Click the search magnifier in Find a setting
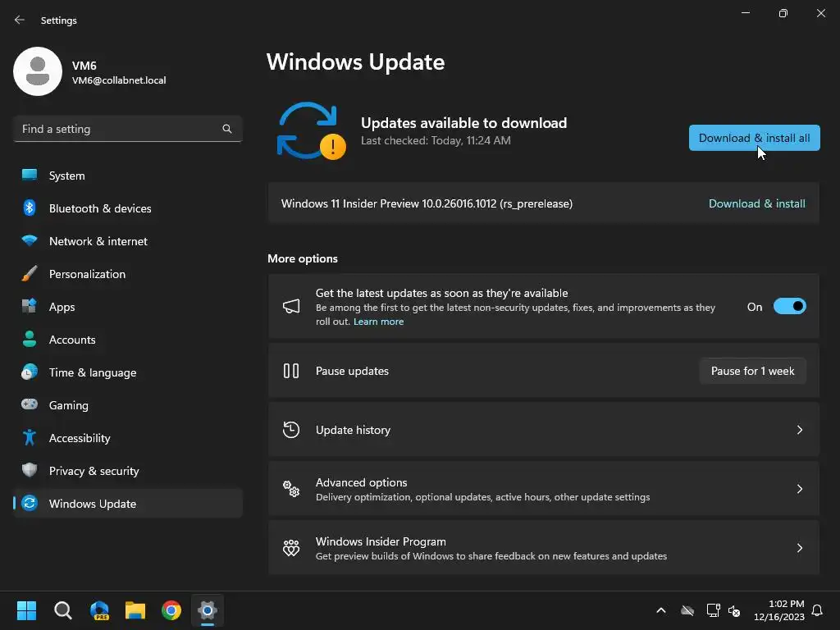The height and width of the screenshot is (630, 840). [x=227, y=129]
